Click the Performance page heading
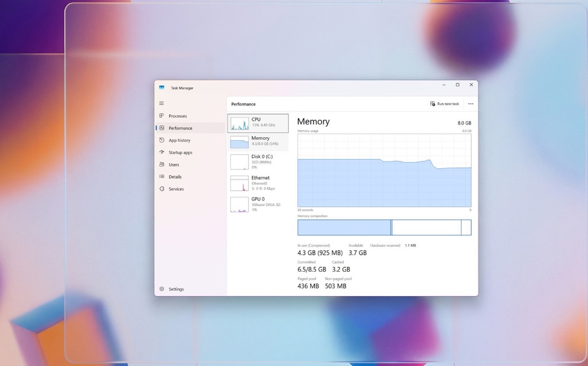Viewport: 588px width, 366px height. pos(243,104)
